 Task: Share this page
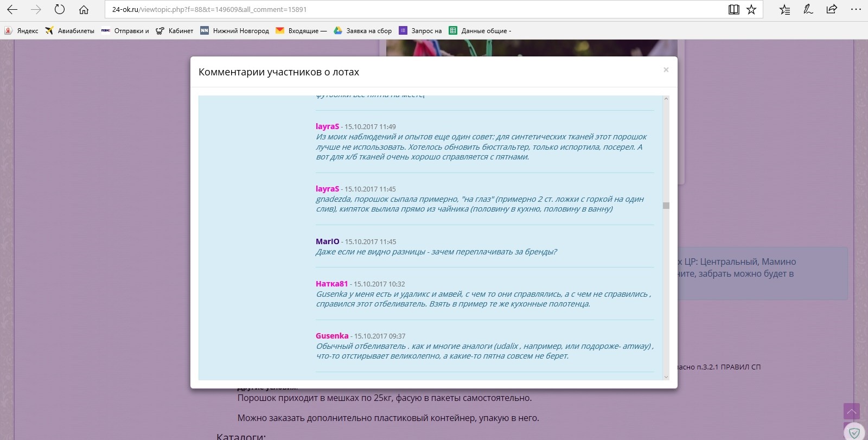coord(832,9)
